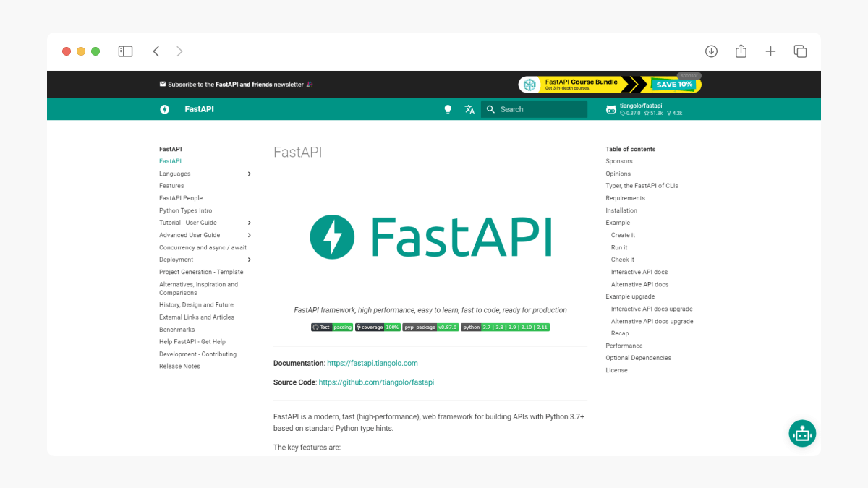Jump to Optional Dependencies section

[639, 358]
